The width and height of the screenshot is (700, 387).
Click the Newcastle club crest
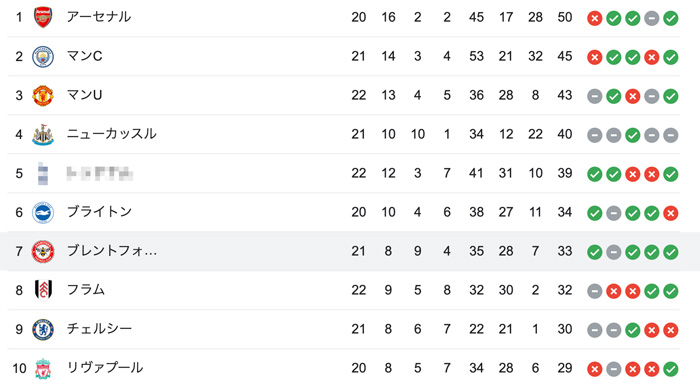[x=43, y=134]
